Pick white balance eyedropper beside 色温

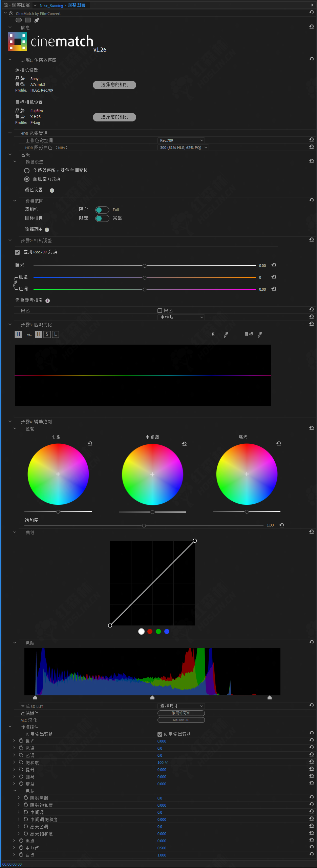(15, 283)
